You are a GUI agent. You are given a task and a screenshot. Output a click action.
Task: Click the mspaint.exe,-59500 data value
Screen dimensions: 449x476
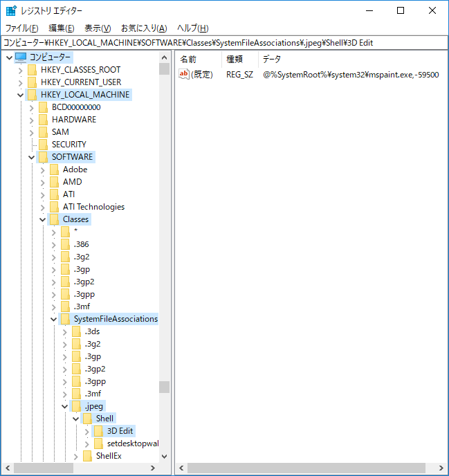pyautogui.click(x=351, y=75)
